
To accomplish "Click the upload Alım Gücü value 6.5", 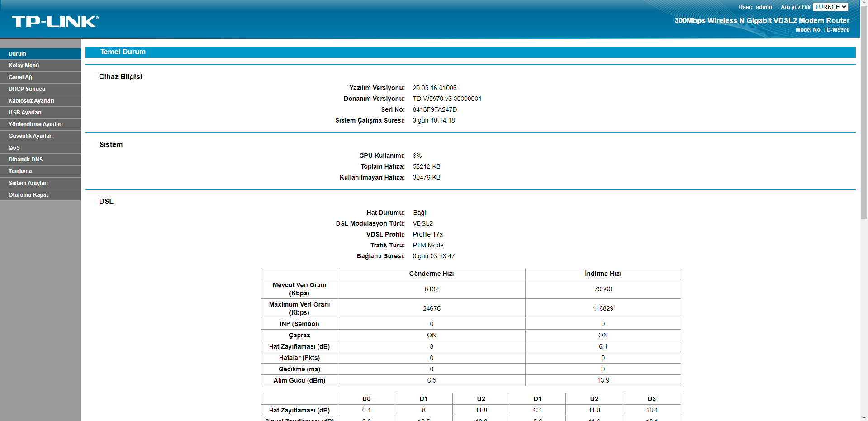I will pyautogui.click(x=432, y=380).
